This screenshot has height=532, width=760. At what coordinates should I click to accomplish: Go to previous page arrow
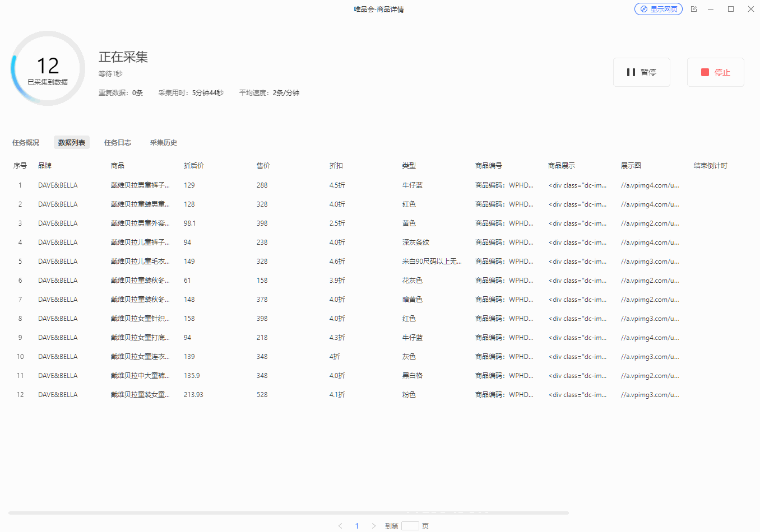pos(340,526)
